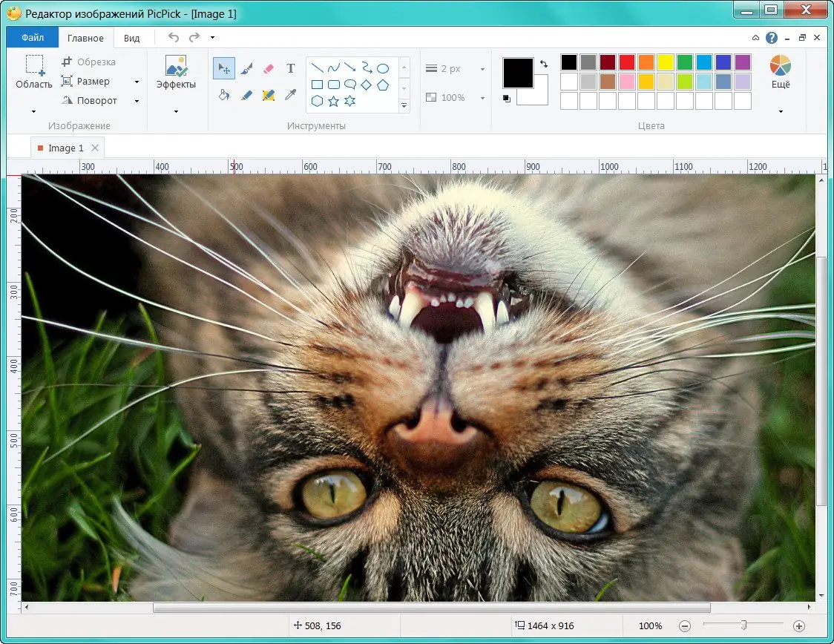Pick the pentagon shape
The height and width of the screenshot is (644, 834).
pyautogui.click(x=383, y=85)
